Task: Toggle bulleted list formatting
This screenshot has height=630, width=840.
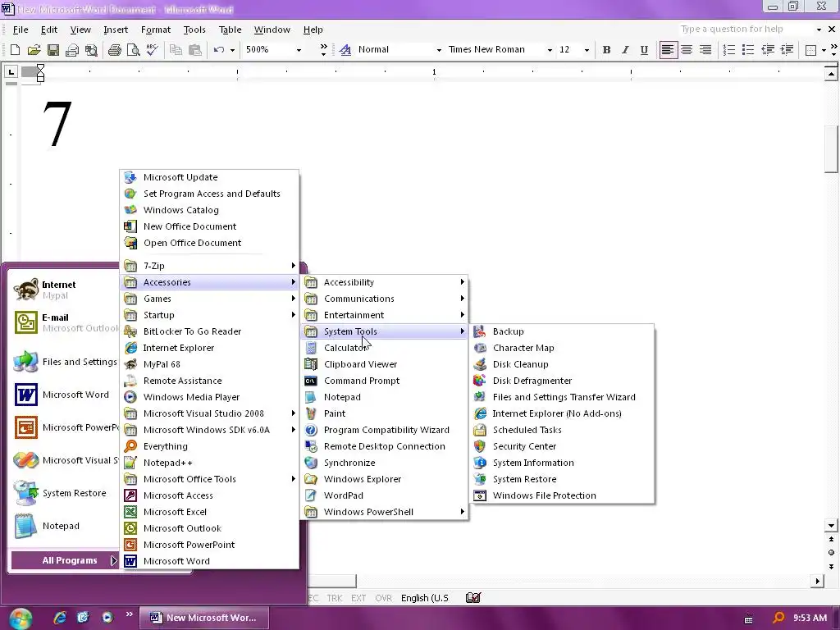Action: click(x=748, y=50)
